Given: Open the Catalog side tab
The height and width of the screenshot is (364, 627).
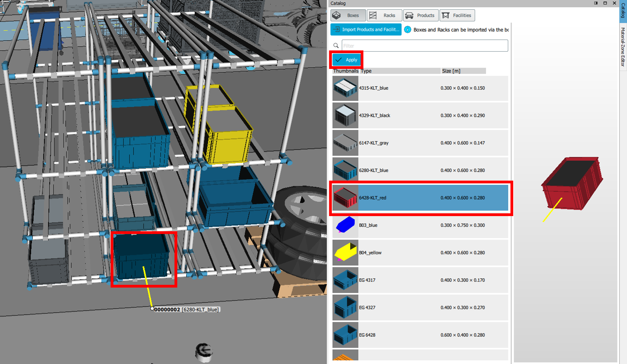Looking at the screenshot, I should 623,11.
